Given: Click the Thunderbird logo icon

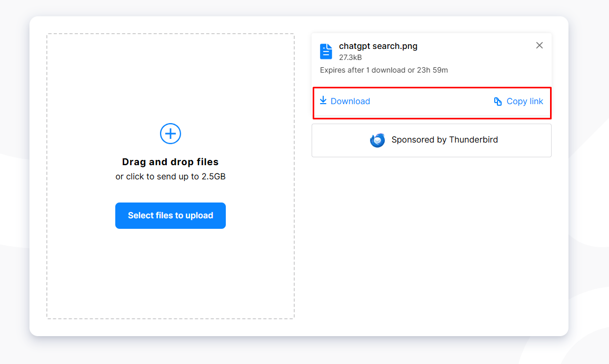Looking at the screenshot, I should pyautogui.click(x=377, y=140).
